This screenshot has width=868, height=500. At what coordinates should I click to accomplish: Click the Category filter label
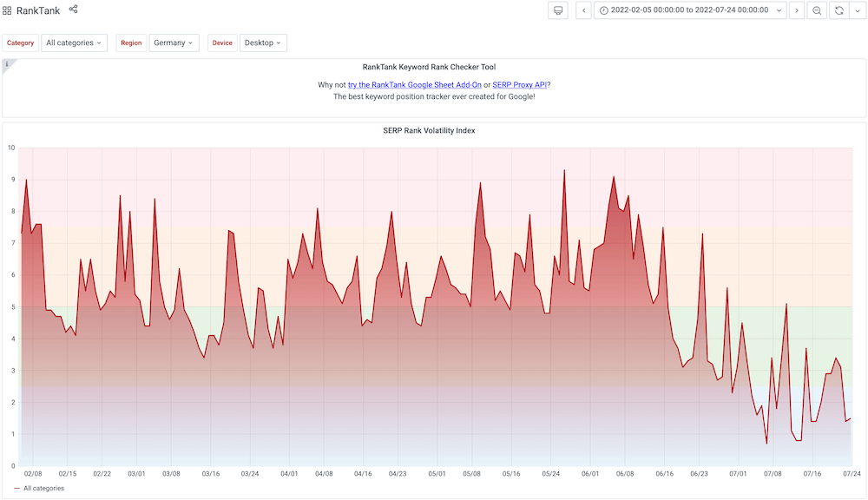[20, 42]
